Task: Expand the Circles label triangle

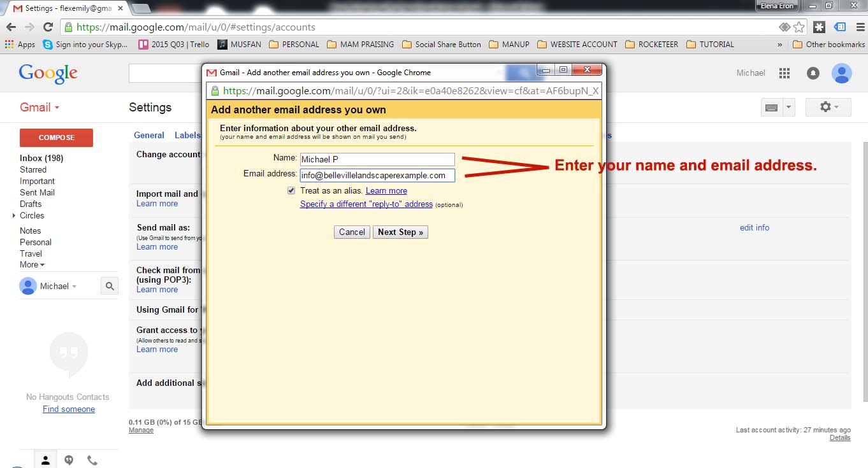Action: coord(14,216)
